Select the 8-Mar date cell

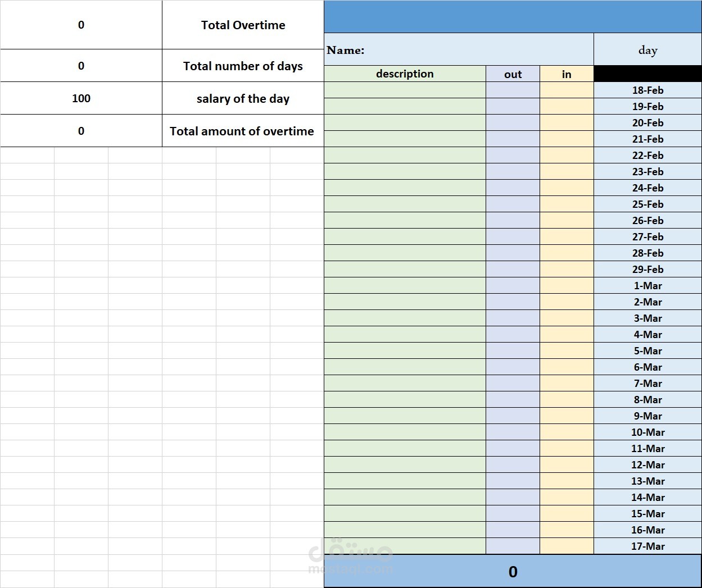[647, 399]
